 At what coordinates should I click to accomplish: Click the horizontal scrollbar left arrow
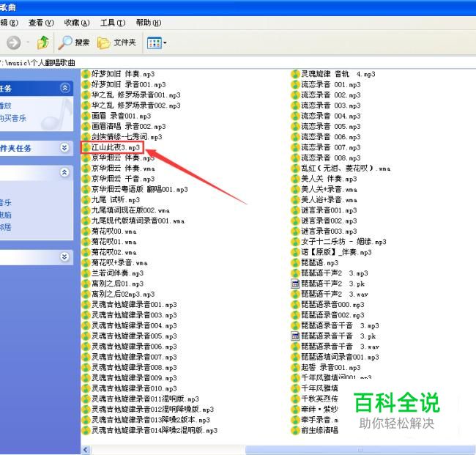pos(86,450)
